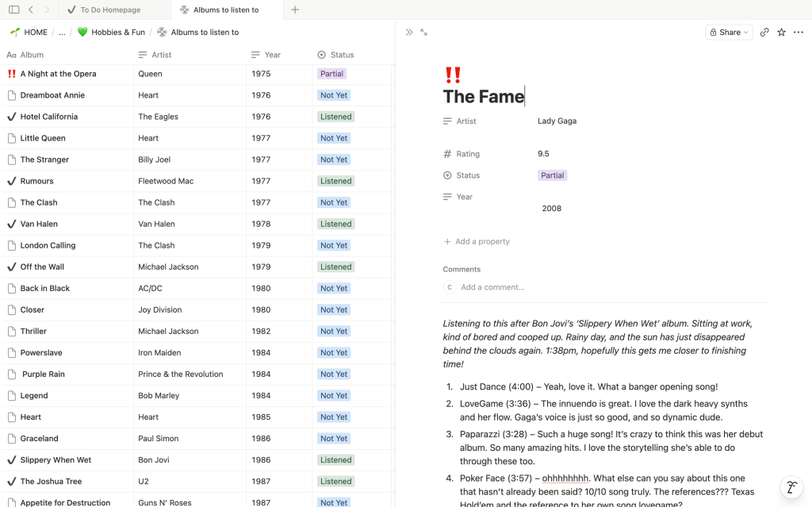Click the Partial status tag in properties
This screenshot has width=812, height=507.
553,175
